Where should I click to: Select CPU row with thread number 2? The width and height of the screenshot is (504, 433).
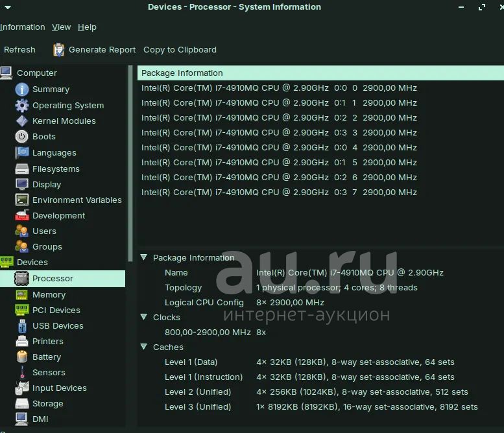pyautogui.click(x=320, y=117)
